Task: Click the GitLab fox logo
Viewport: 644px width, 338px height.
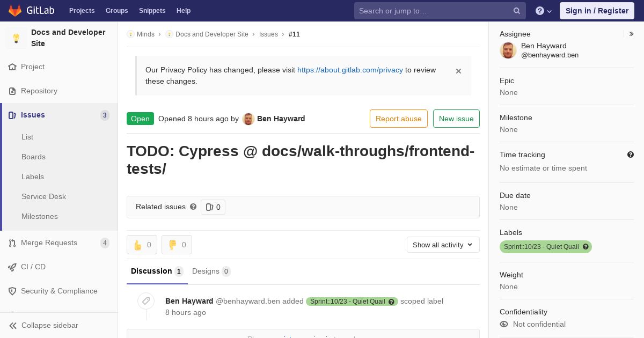Action: point(15,10)
